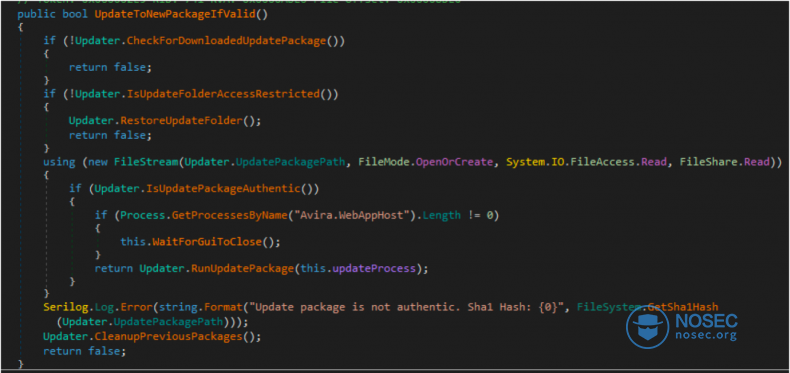Click the new keyword before FileStream

pyautogui.click(x=98, y=162)
